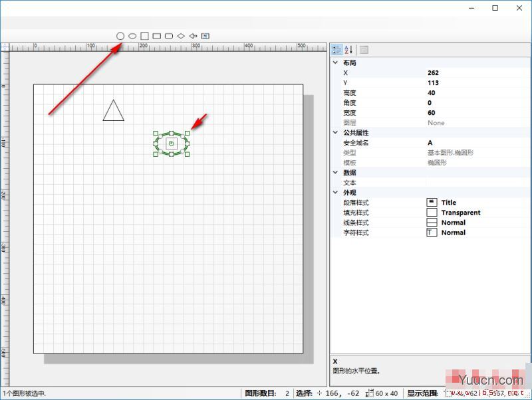
Task: Click the 安全域名 property label
Action: (x=356, y=143)
